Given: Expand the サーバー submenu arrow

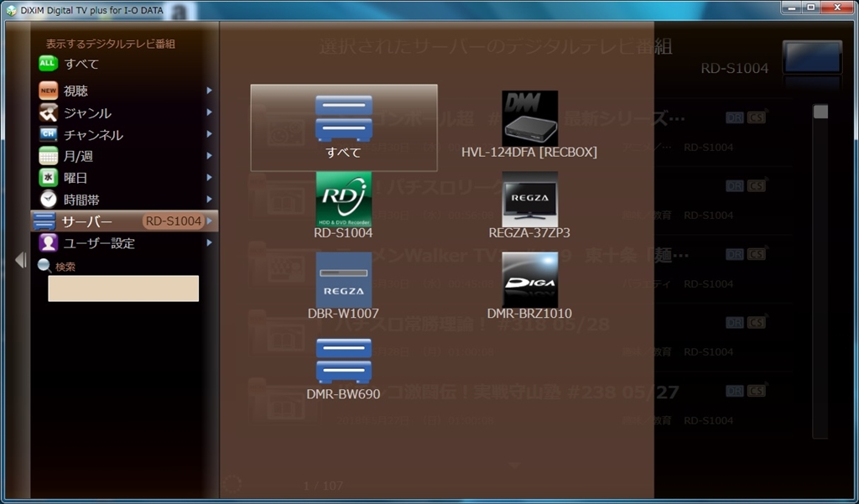Looking at the screenshot, I should [x=209, y=221].
